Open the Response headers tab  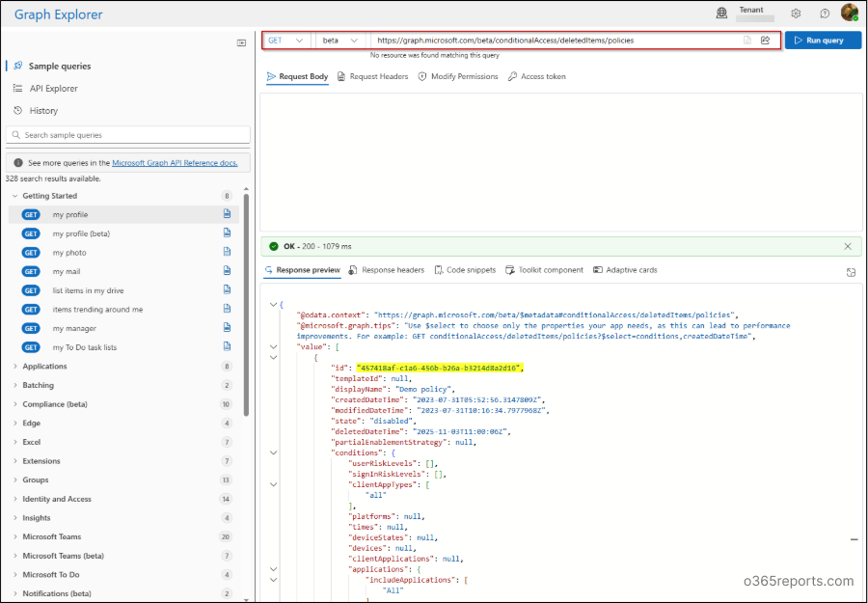point(387,270)
